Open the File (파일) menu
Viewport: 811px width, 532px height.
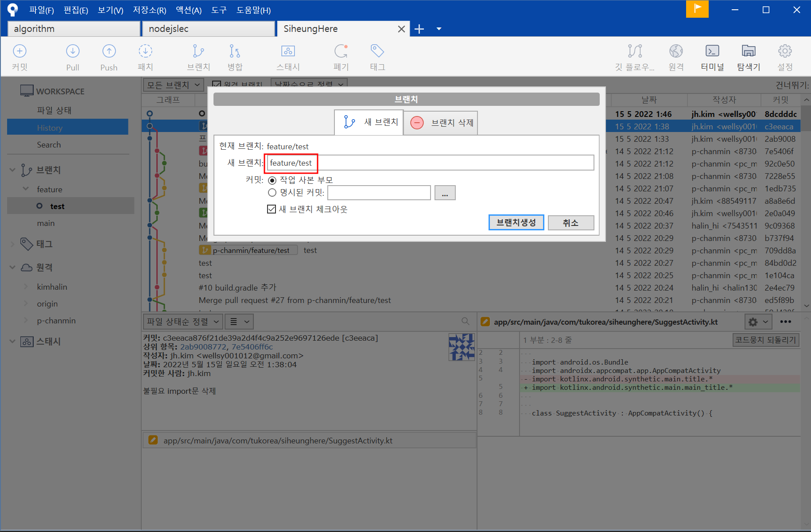pos(41,10)
